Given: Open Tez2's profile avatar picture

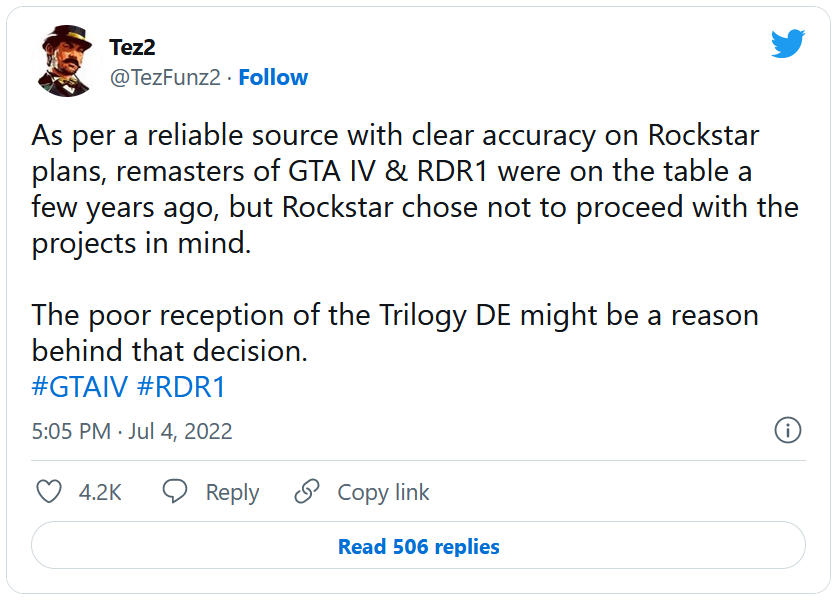Looking at the screenshot, I should (67, 60).
